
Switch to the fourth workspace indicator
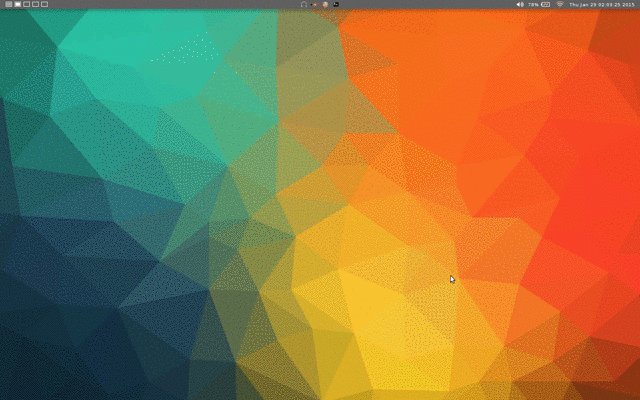click(x=36, y=4)
